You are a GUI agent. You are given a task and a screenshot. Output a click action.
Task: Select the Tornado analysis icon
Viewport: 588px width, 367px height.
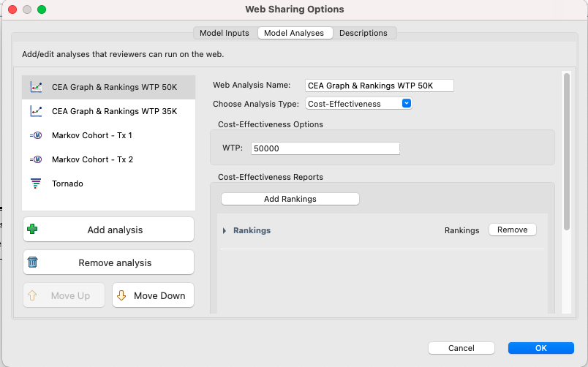(x=36, y=183)
